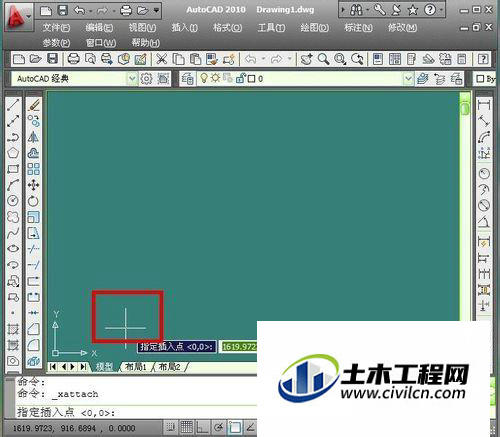Screen dimensions: 500x437
Task: Open the 编辑(E) menu
Action: pos(99,28)
